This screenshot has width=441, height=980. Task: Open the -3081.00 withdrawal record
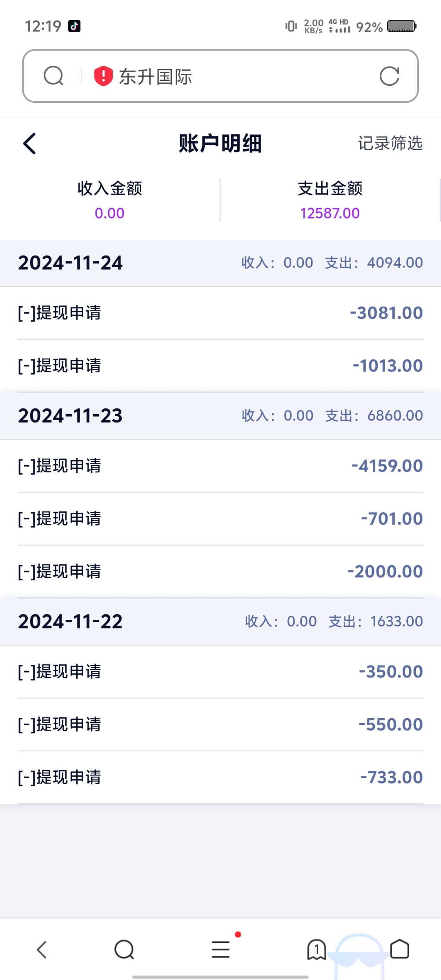pos(220,313)
